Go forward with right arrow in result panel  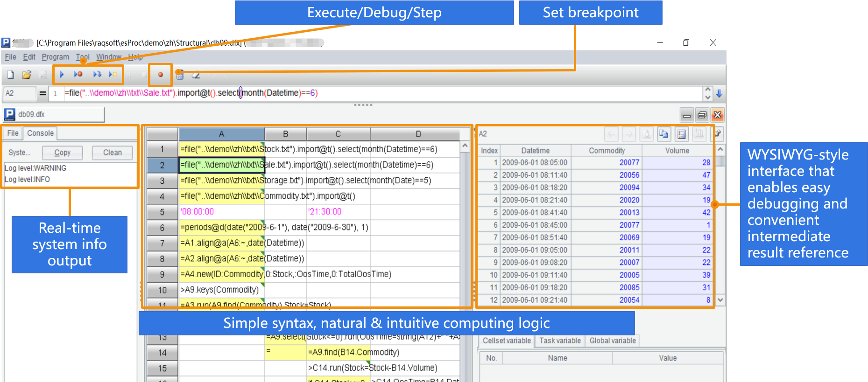pos(629,134)
